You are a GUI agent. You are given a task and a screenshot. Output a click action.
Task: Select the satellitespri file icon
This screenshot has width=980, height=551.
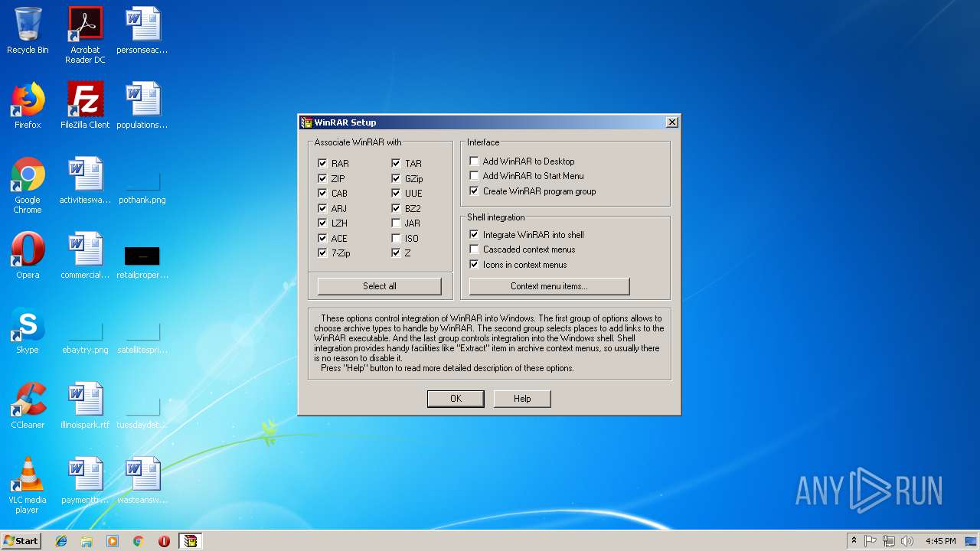pyautogui.click(x=142, y=338)
